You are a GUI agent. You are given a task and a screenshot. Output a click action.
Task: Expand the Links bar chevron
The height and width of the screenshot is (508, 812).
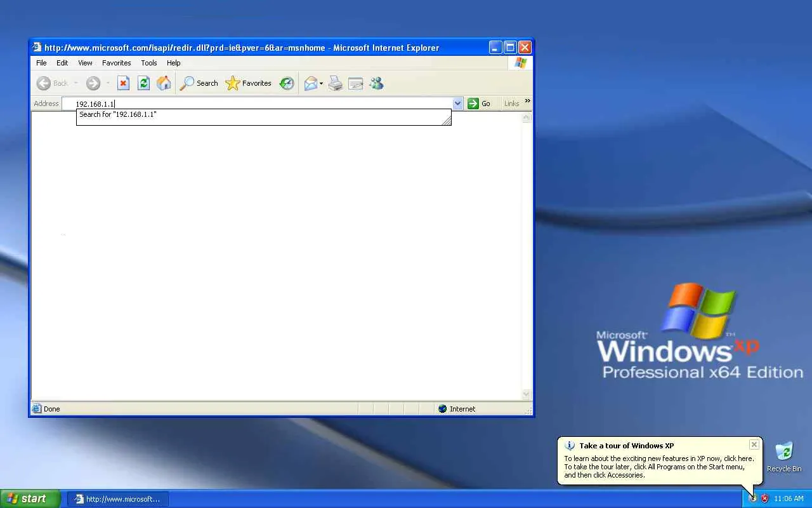[527, 101]
